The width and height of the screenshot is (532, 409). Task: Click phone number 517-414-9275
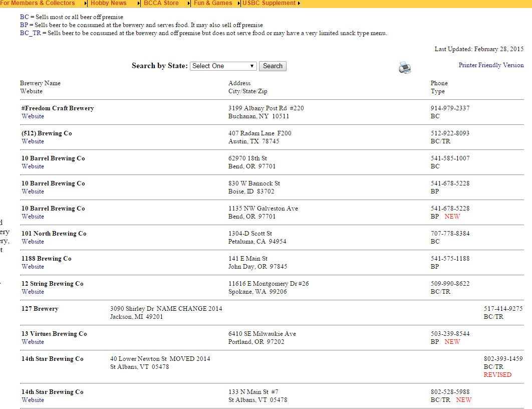503,309
